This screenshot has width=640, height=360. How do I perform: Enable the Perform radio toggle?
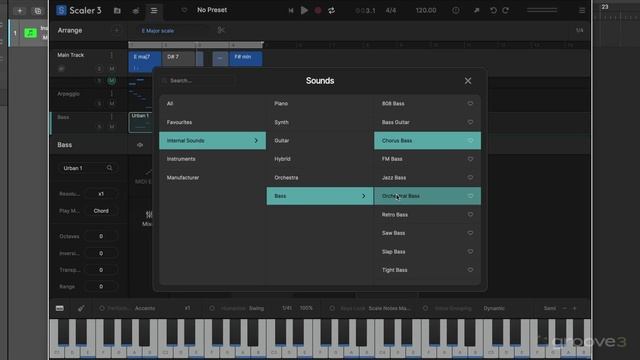coord(102,308)
